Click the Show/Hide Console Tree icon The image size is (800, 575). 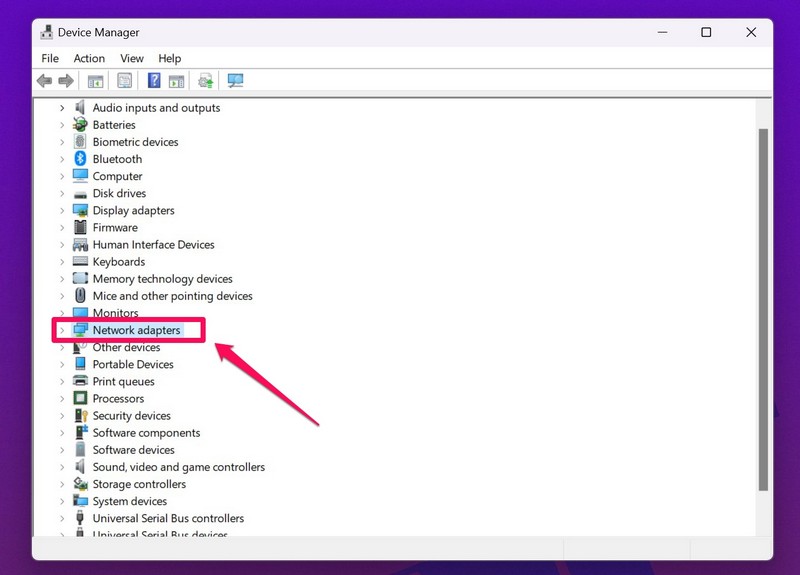[96, 81]
